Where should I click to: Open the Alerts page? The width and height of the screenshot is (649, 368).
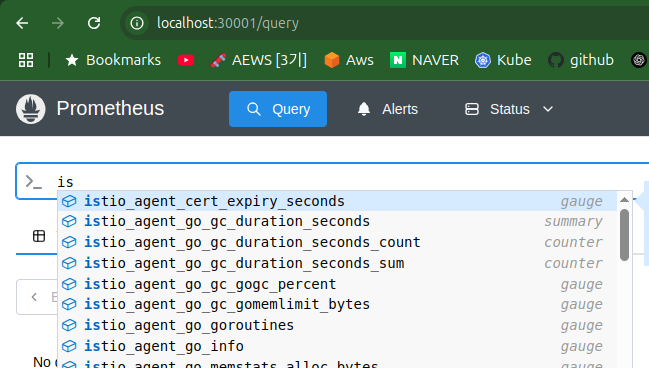pyautogui.click(x=387, y=109)
